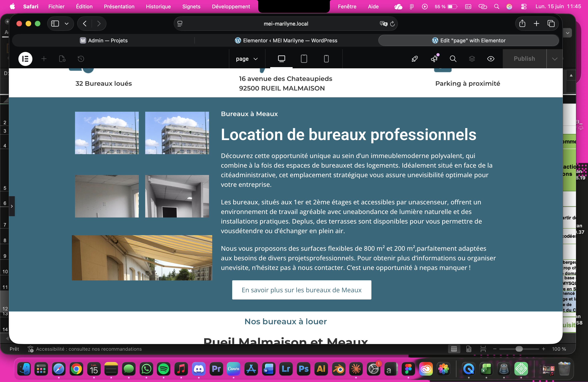The height and width of the screenshot is (382, 588).
Task: Toggle Safari sidebar button
Action: [x=55, y=24]
